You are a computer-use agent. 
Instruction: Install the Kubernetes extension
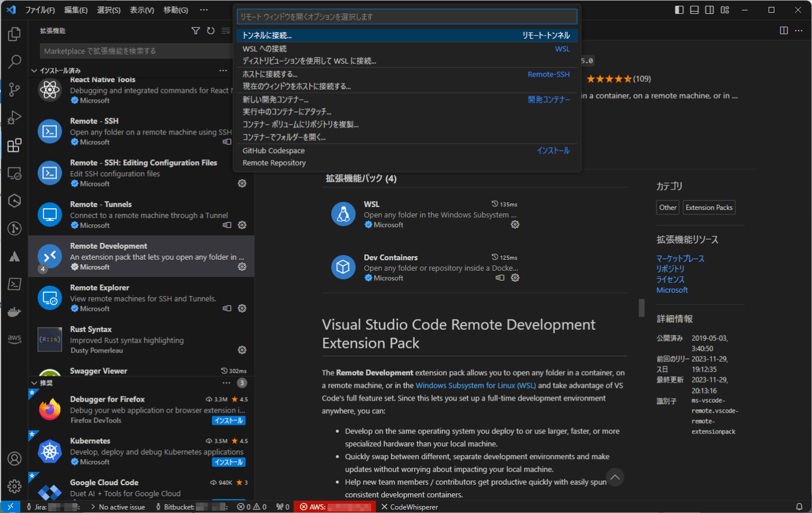[x=229, y=462]
